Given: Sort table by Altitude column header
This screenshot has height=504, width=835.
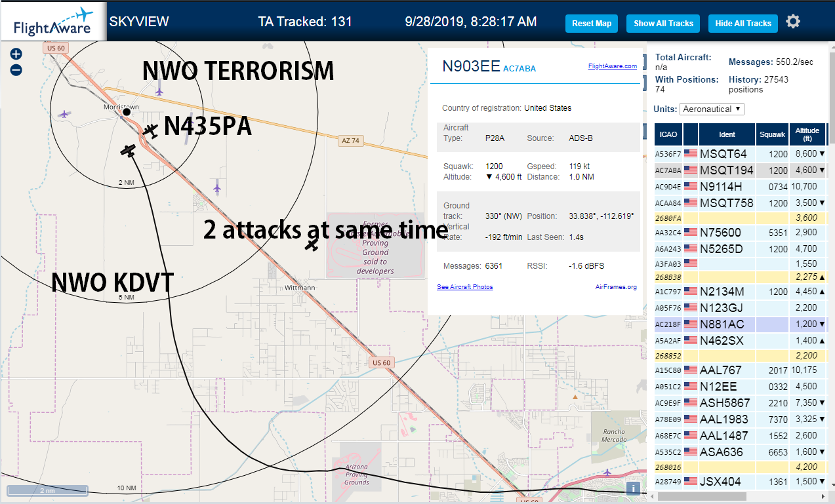Looking at the screenshot, I should pyautogui.click(x=807, y=134).
